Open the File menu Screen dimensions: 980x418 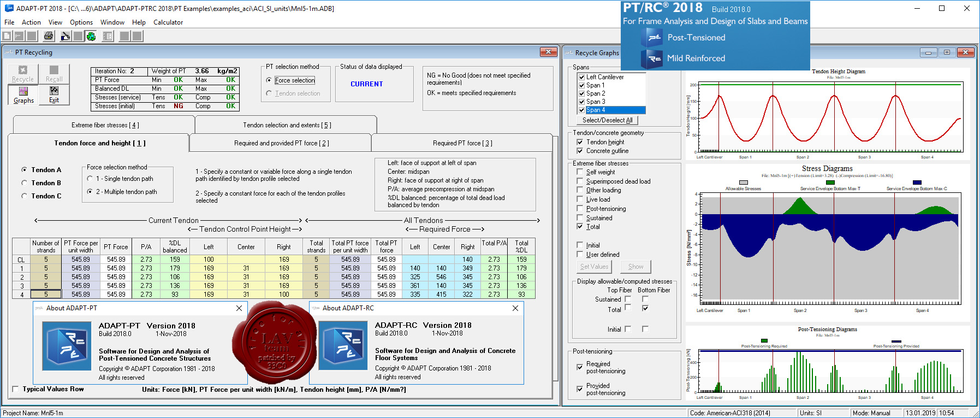[9, 22]
